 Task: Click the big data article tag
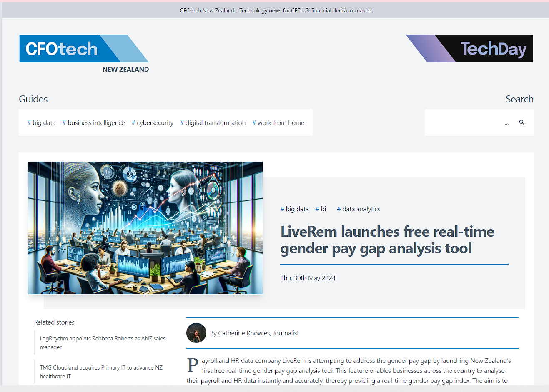[294, 209]
